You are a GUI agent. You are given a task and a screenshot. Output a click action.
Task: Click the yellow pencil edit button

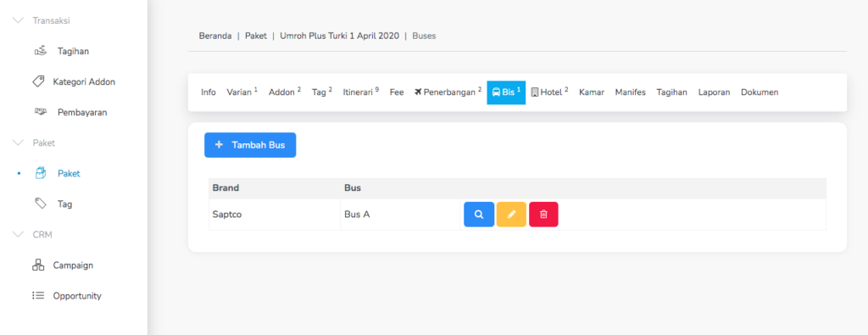click(x=511, y=215)
